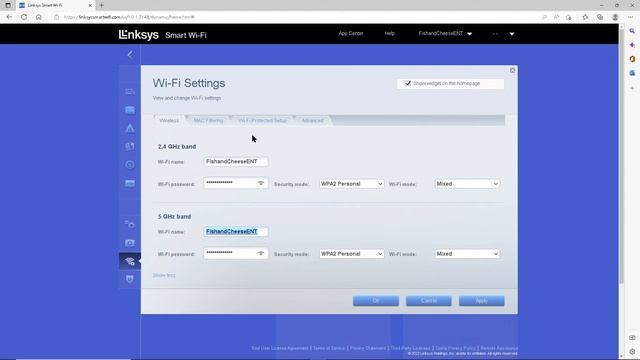Click the Apply button
This screenshot has width=640, height=360.
pos(482,301)
